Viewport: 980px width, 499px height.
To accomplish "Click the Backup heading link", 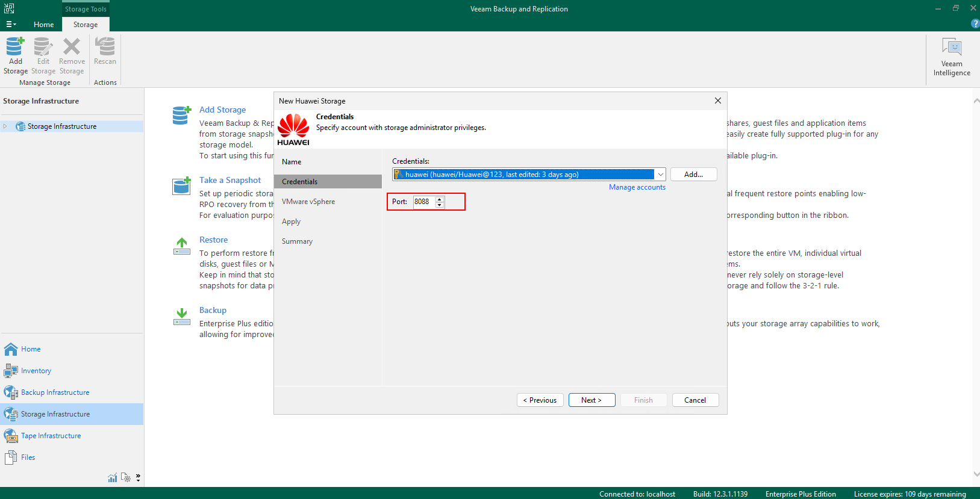I will pyautogui.click(x=213, y=310).
